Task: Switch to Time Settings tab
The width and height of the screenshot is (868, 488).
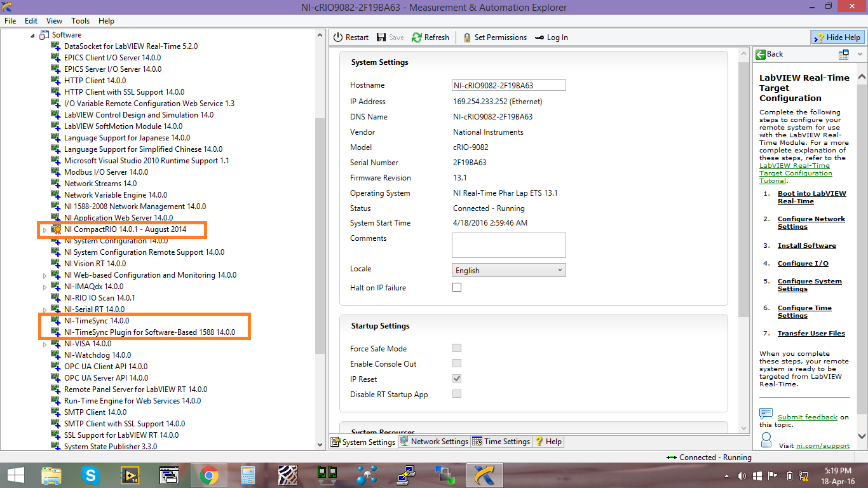Action: coord(501,442)
